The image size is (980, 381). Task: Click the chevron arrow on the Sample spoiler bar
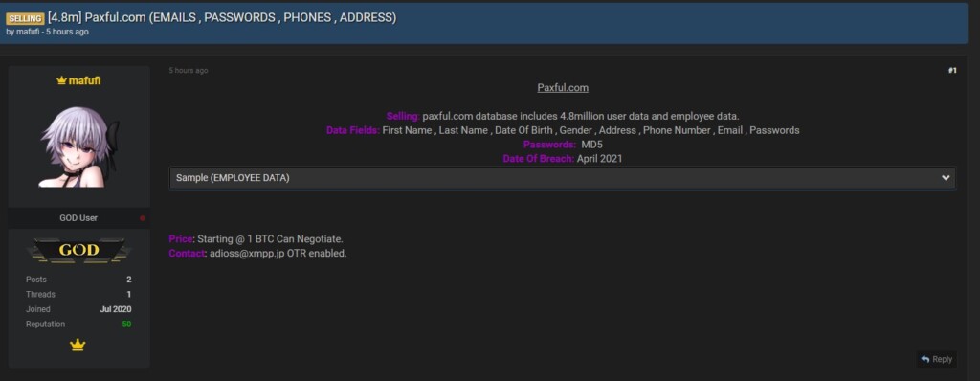946,178
